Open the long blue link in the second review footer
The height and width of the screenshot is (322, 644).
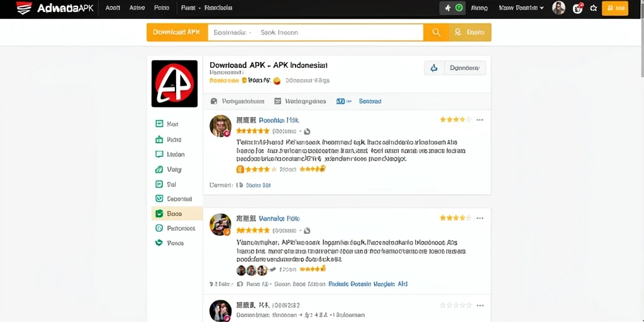[x=368, y=284]
